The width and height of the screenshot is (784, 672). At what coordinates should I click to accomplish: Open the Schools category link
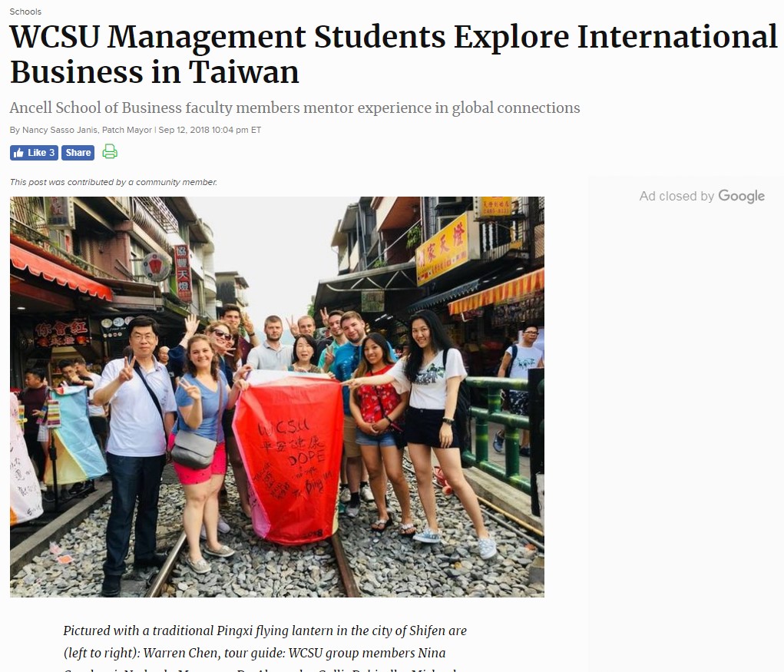pos(25,12)
